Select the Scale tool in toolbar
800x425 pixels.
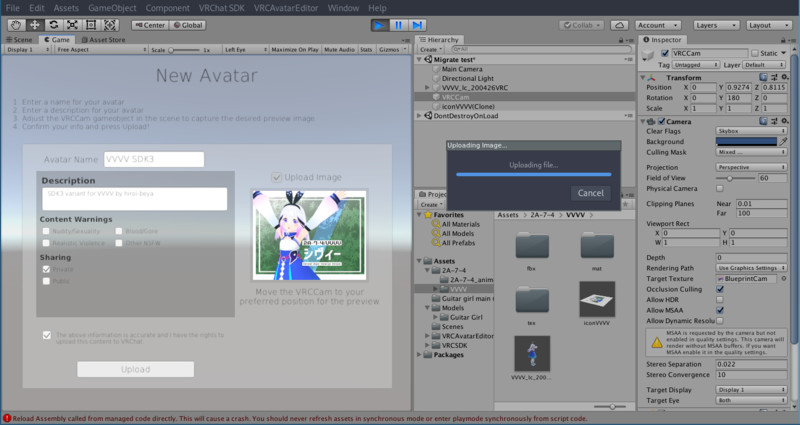[x=72, y=25]
